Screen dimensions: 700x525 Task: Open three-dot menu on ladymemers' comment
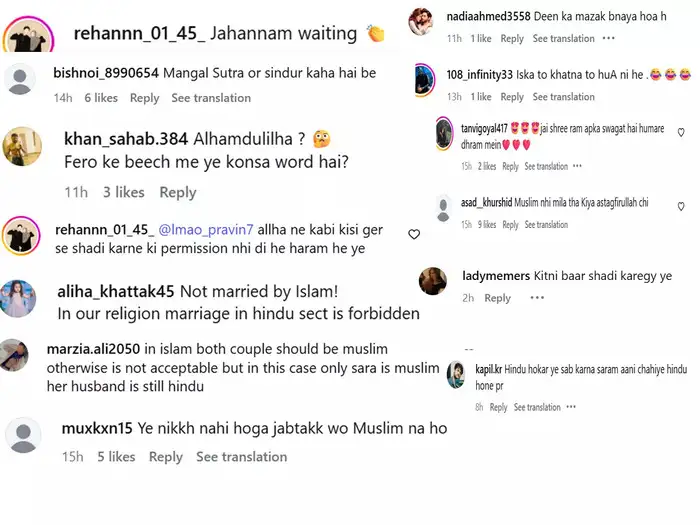pyautogui.click(x=537, y=298)
